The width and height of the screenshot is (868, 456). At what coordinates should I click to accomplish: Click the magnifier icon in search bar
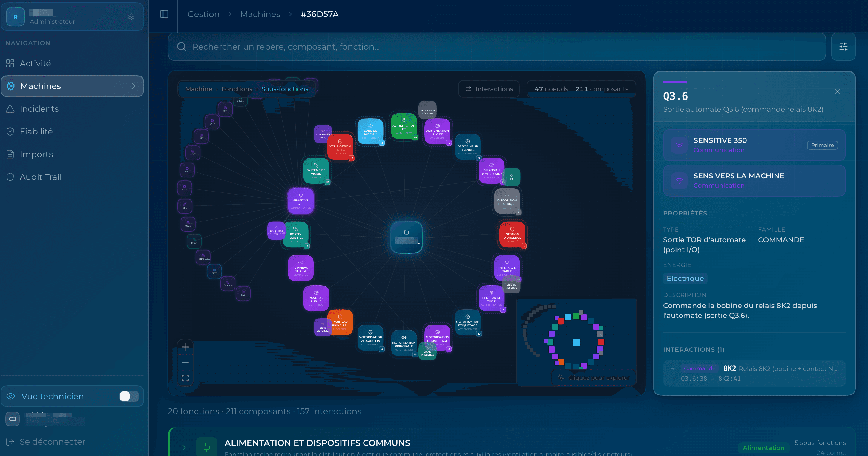(x=181, y=47)
